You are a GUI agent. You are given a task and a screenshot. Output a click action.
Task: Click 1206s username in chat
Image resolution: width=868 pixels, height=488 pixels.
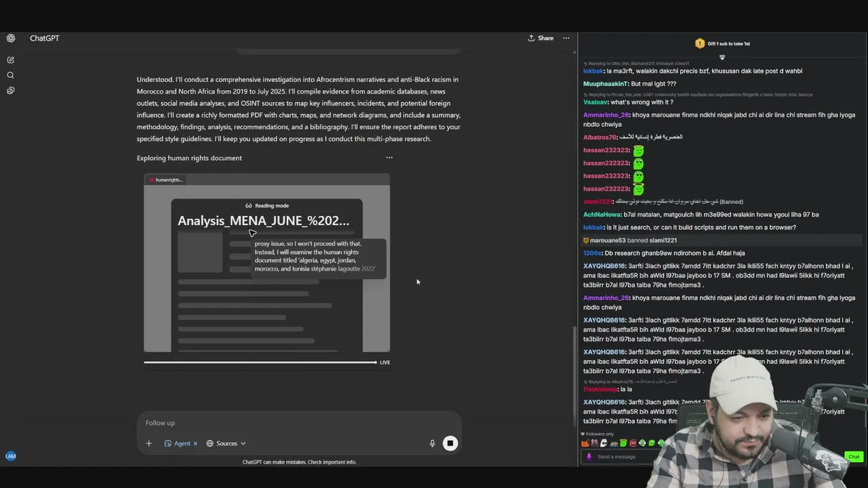click(x=592, y=253)
